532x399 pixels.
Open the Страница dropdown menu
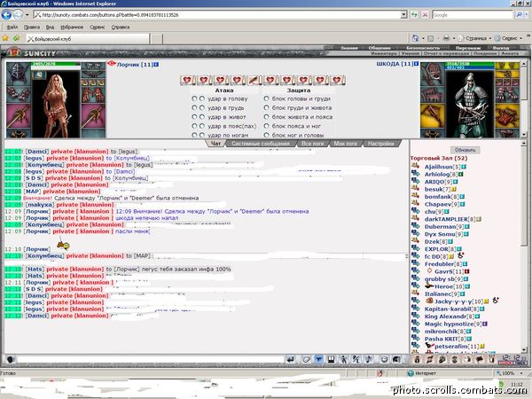[x=474, y=38]
